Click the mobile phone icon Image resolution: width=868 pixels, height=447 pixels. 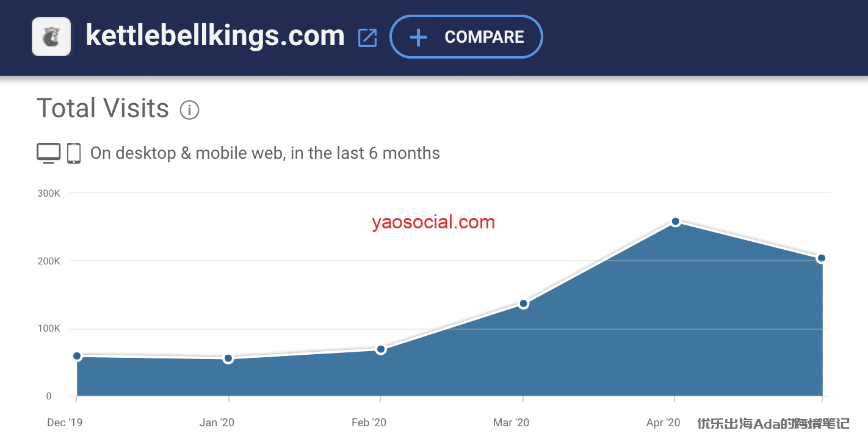(x=74, y=153)
